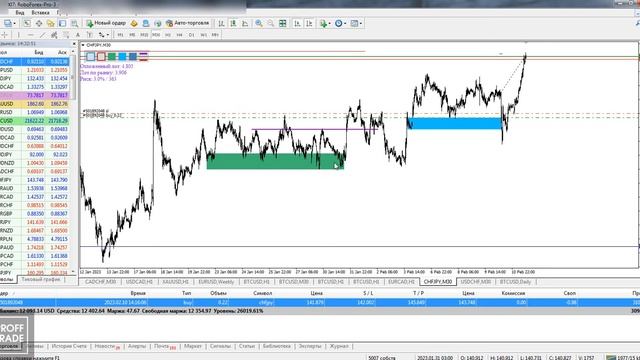
Task: Tile chart windows icon
Action: tap(282, 23)
